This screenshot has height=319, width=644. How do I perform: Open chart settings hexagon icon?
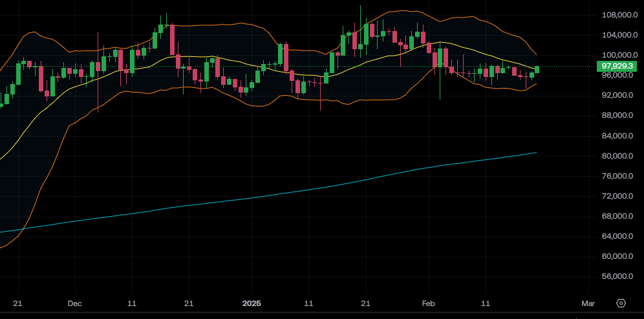pyautogui.click(x=621, y=303)
